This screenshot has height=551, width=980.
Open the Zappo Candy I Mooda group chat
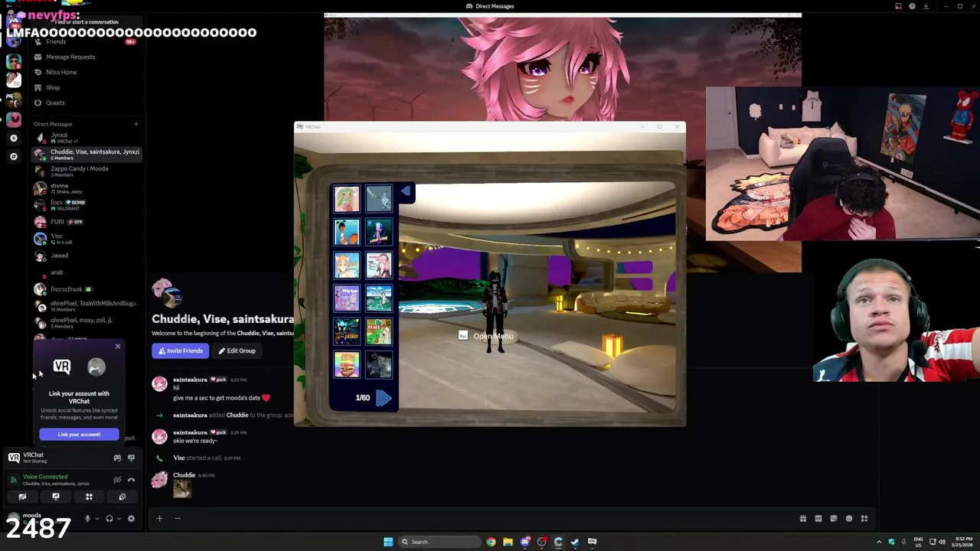click(x=87, y=171)
